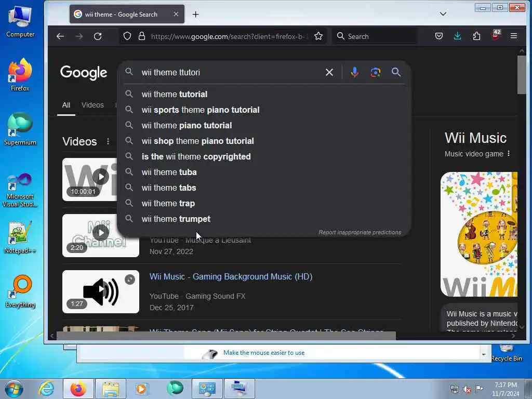The image size is (532, 399).
Task: Choose suggestion wii theme piano tutorial
Action: [x=264, y=125]
